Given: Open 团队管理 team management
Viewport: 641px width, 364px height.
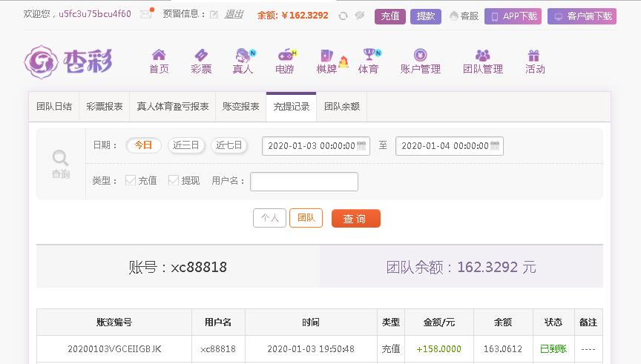Looking at the screenshot, I should pyautogui.click(x=483, y=62).
